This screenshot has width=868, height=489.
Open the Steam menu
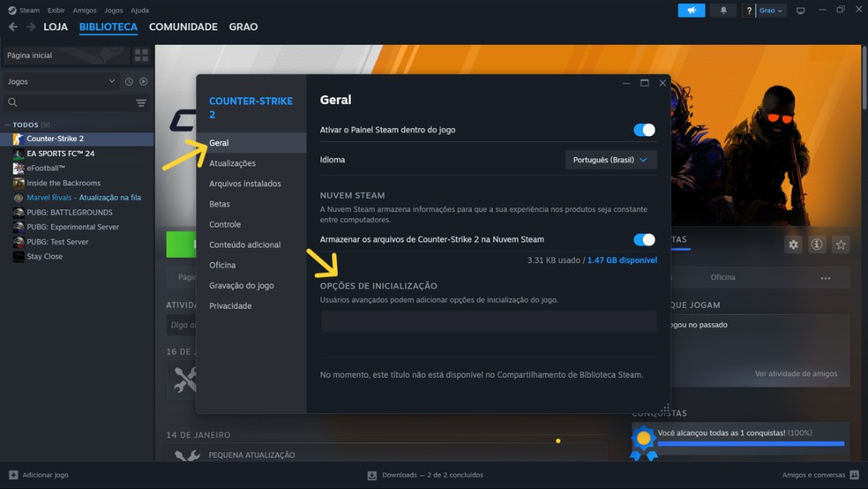pyautogui.click(x=29, y=10)
